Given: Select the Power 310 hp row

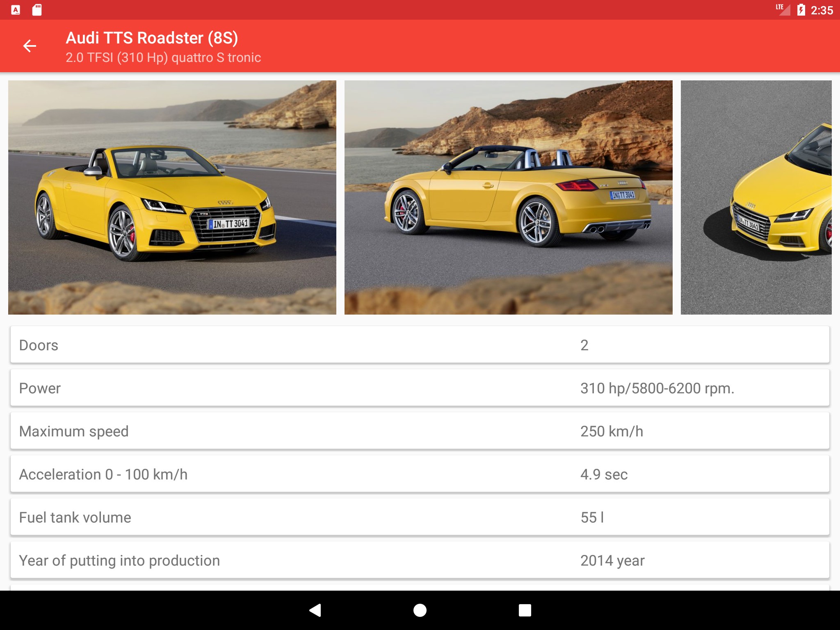Looking at the screenshot, I should tap(420, 388).
